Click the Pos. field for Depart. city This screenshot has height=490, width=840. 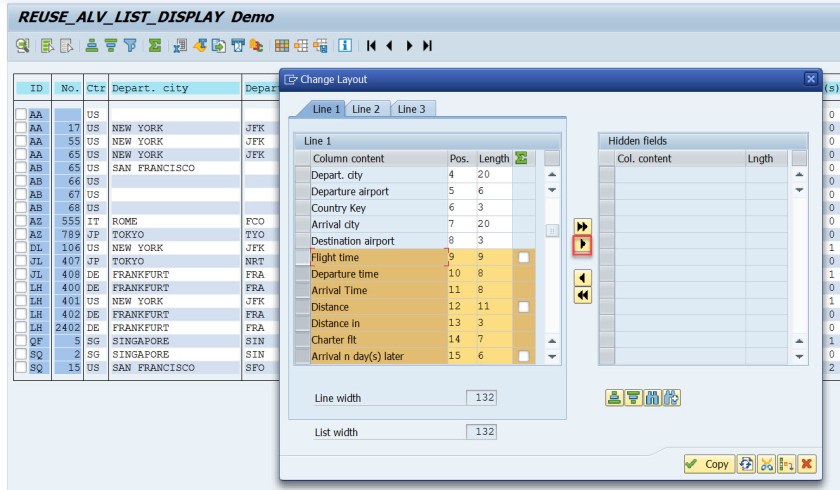pyautogui.click(x=461, y=175)
